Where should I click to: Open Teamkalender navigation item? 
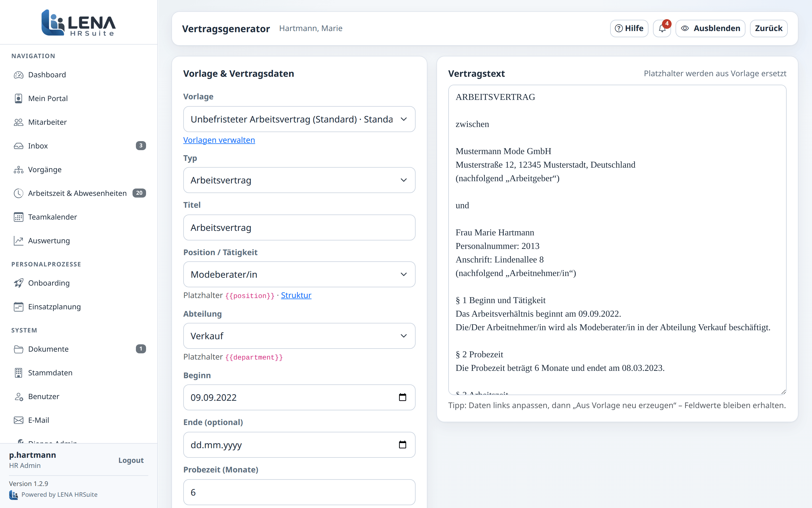tap(78, 217)
